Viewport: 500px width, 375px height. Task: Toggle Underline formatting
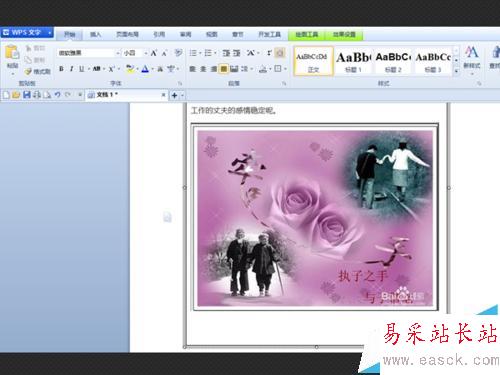(82, 69)
